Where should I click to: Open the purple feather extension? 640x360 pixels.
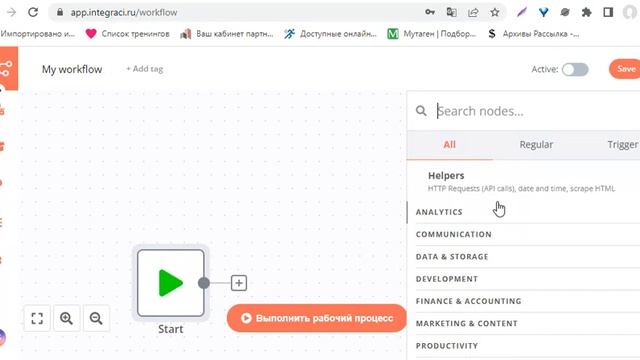tap(522, 12)
